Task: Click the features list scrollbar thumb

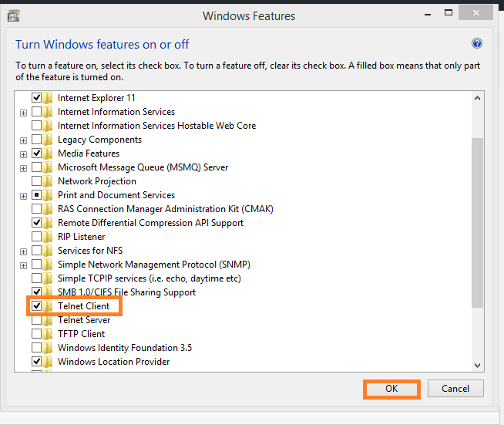Action: coord(477,223)
